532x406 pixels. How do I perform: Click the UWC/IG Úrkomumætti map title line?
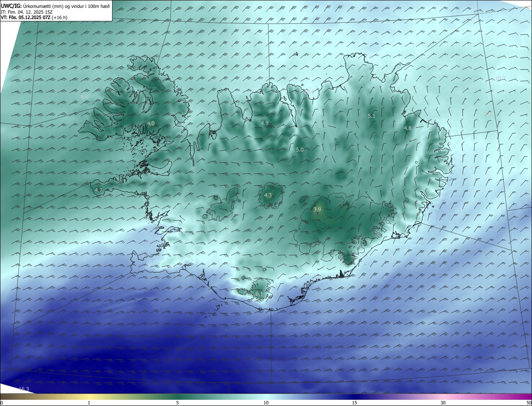55,6
